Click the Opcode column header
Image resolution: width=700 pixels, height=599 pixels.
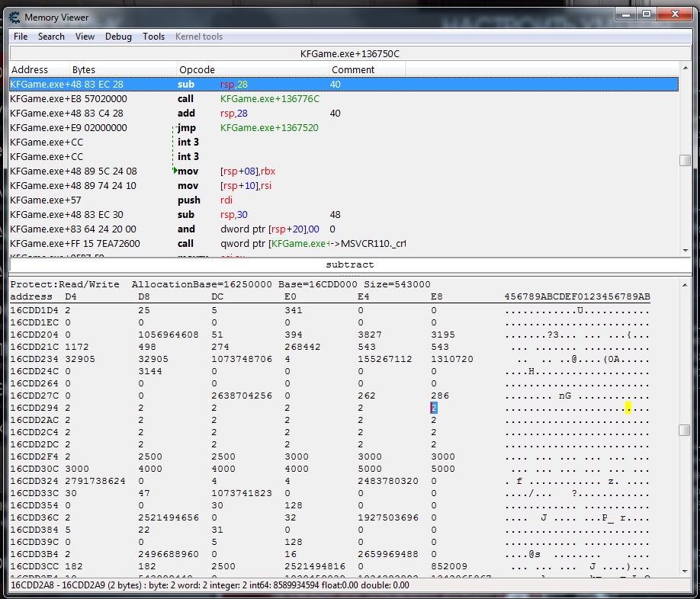point(252,69)
